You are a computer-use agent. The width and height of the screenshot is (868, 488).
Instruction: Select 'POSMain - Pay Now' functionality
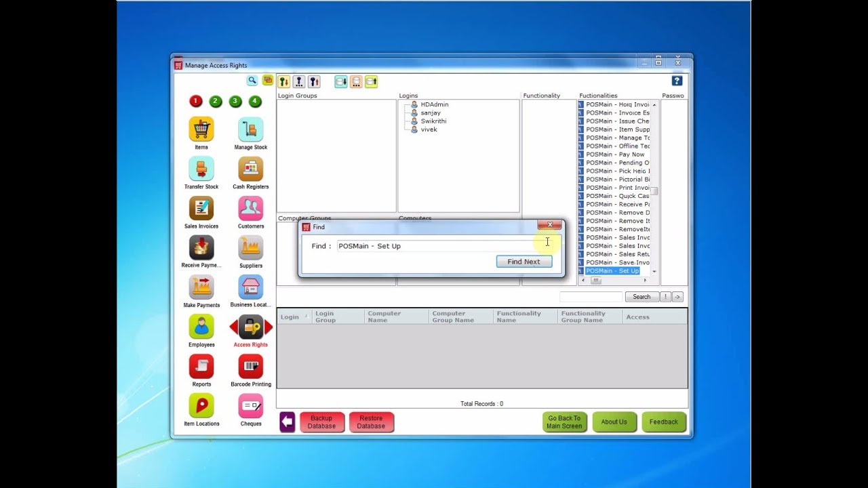click(615, 155)
